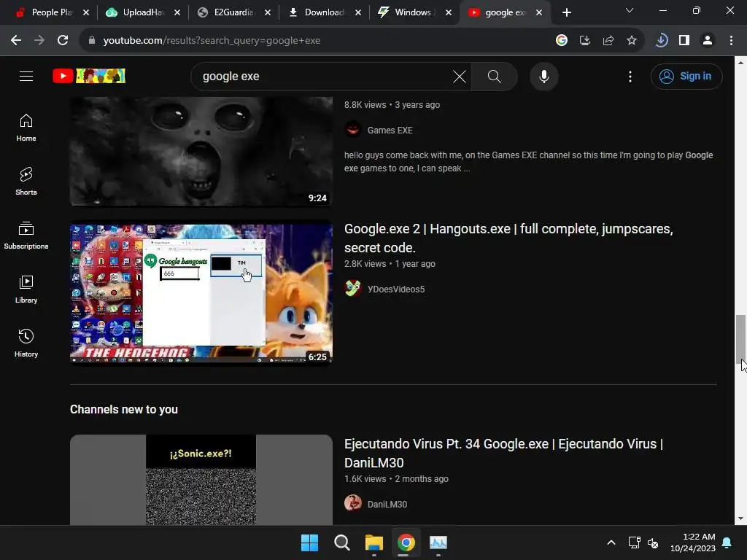Open the DaniLM30 channel name

point(387,504)
